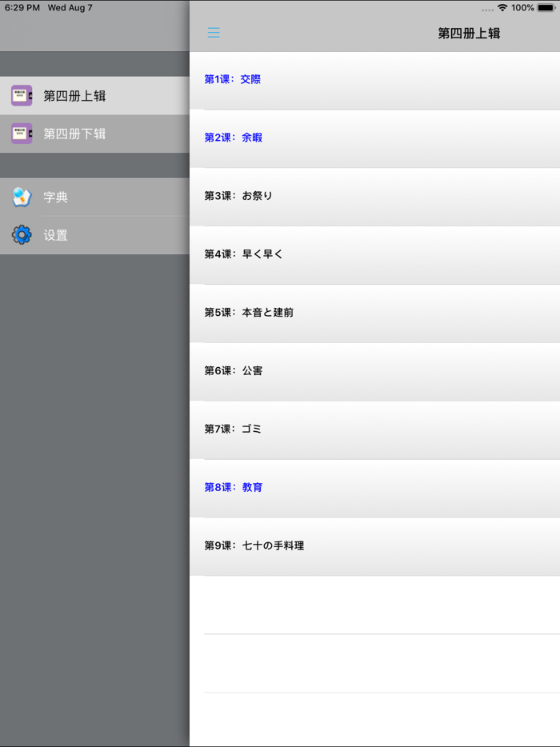Viewport: 560px width, 747px height.
Task: Open lesson 第2课：余暇
Action: (x=374, y=138)
